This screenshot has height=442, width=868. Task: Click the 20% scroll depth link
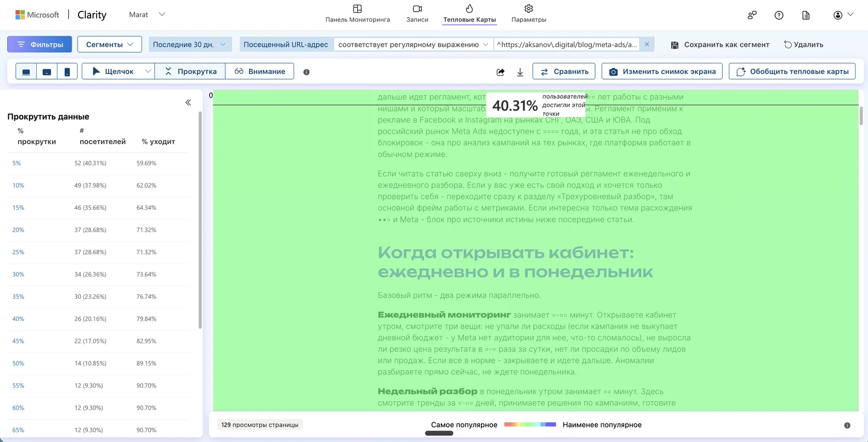[18, 230]
